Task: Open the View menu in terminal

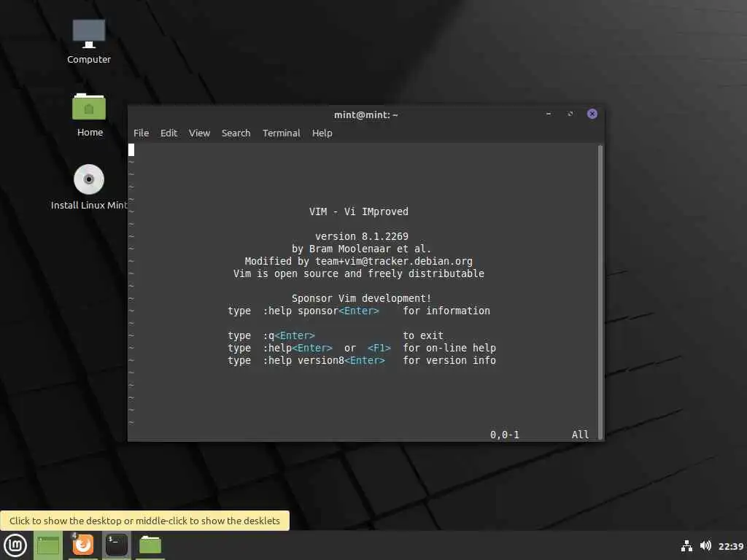Action: (x=199, y=133)
